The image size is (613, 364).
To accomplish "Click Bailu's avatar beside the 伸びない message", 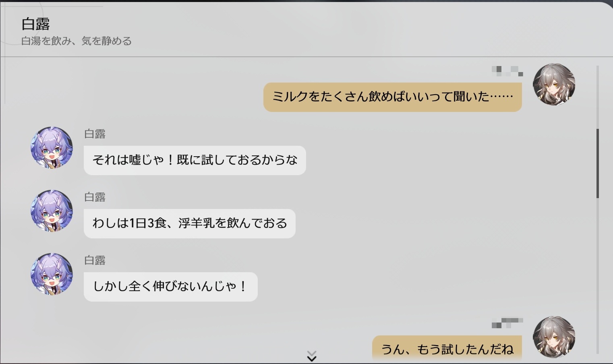I will click(x=52, y=274).
